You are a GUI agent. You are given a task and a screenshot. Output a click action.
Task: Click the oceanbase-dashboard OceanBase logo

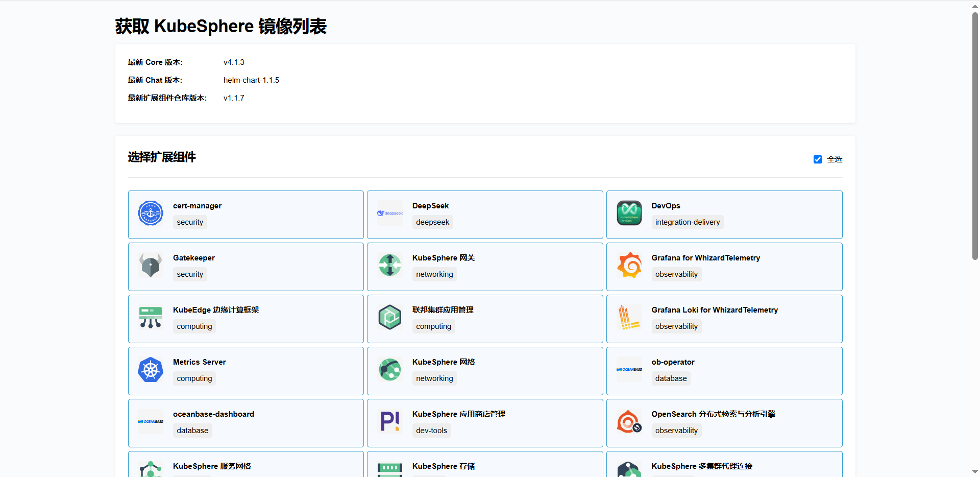[x=151, y=422]
